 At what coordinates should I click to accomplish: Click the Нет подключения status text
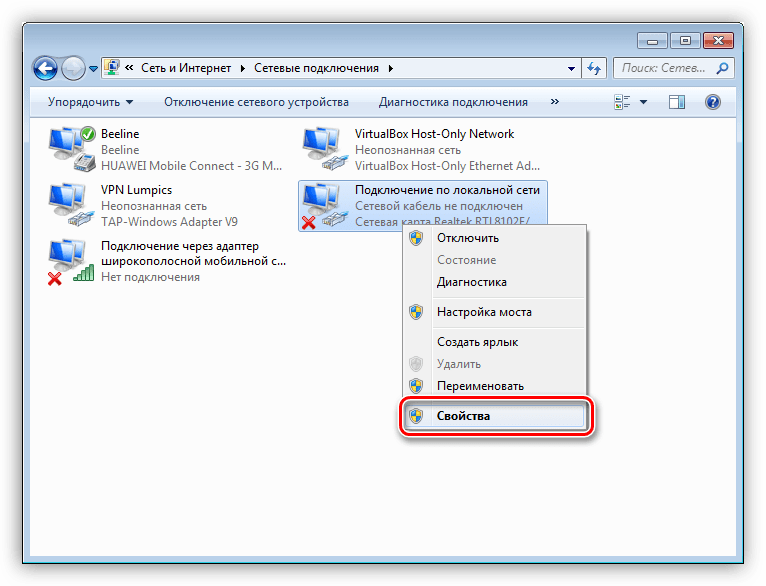[x=150, y=277]
